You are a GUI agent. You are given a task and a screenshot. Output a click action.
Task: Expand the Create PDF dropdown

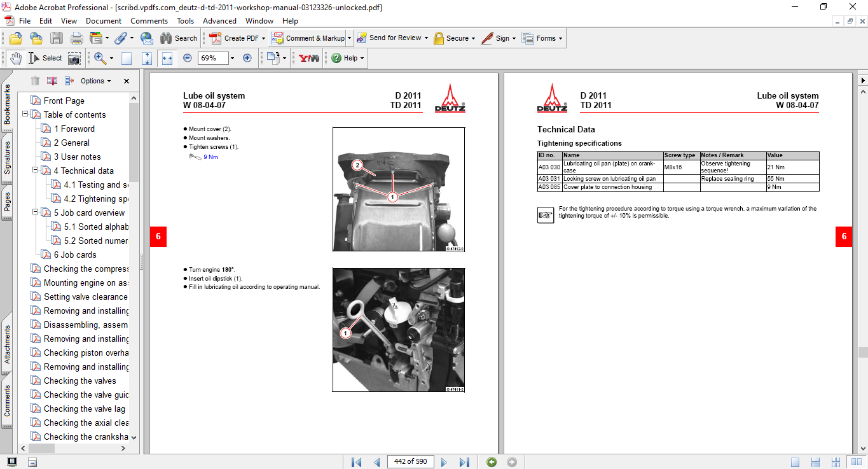(x=265, y=38)
